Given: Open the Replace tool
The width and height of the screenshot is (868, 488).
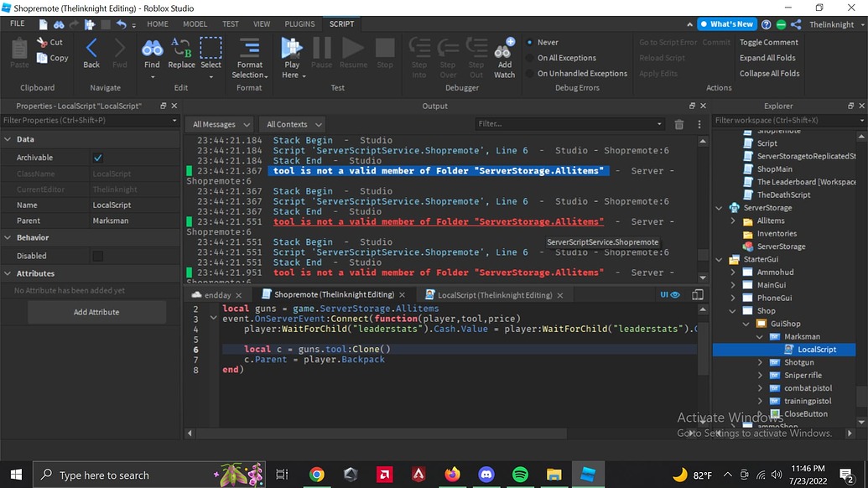Looking at the screenshot, I should point(181,54).
